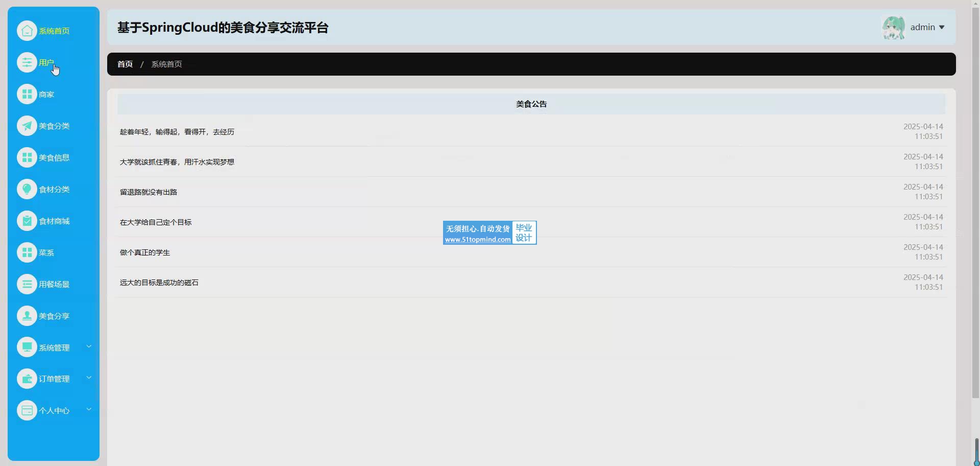Expand the 订单管理 submenu chevron
The height and width of the screenshot is (466, 980).
pos(89,378)
